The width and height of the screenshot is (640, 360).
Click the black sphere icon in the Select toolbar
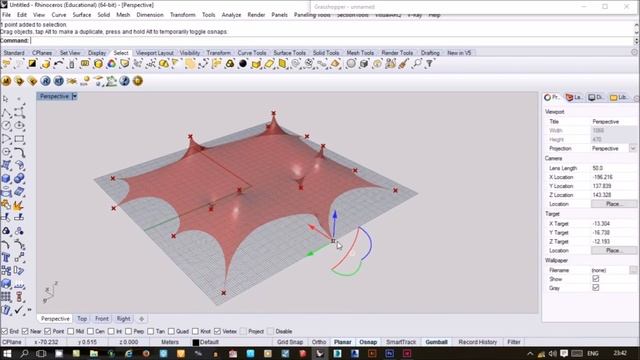click(243, 64)
